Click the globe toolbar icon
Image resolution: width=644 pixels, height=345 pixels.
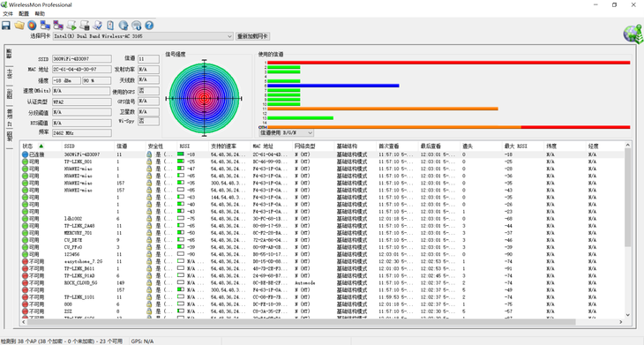point(124,26)
